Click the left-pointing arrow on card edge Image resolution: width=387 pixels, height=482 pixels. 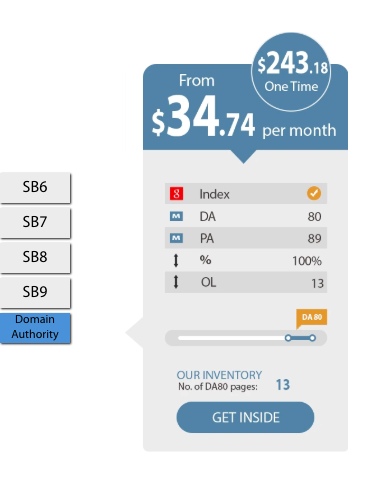(134, 332)
